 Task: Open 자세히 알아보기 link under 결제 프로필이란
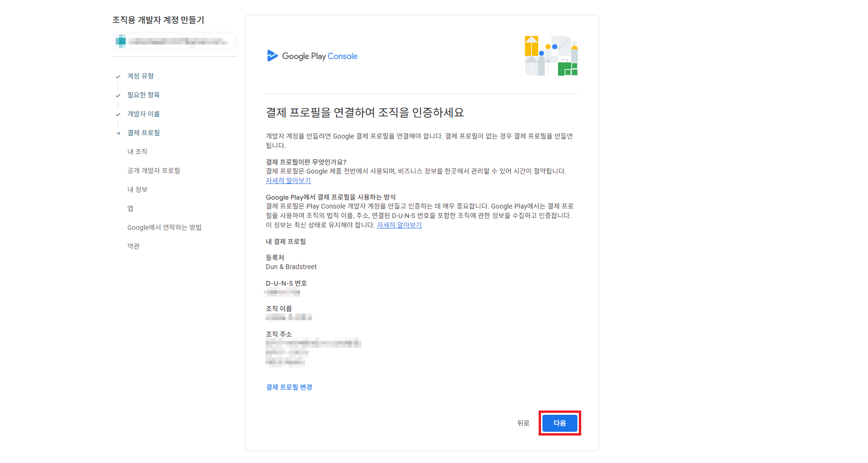pos(288,181)
